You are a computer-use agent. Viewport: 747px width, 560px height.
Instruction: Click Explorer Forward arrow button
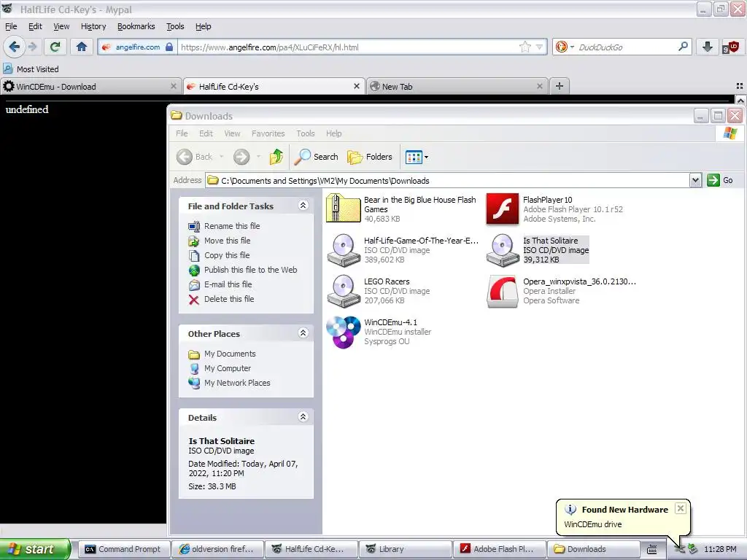(x=241, y=157)
